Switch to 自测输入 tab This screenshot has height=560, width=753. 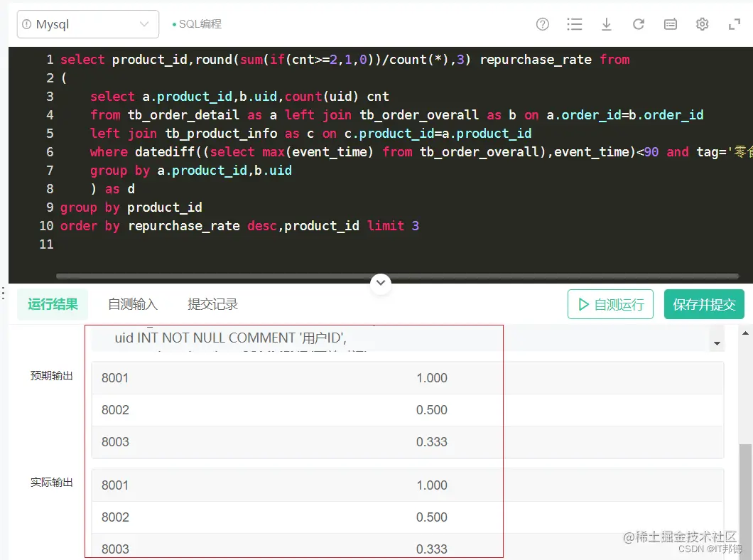[133, 304]
